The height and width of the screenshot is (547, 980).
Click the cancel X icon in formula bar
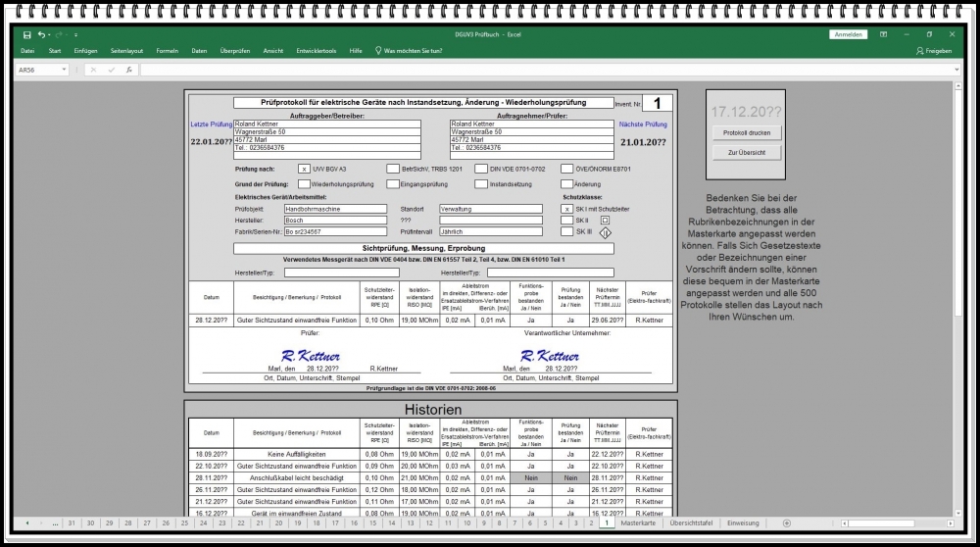[94, 70]
